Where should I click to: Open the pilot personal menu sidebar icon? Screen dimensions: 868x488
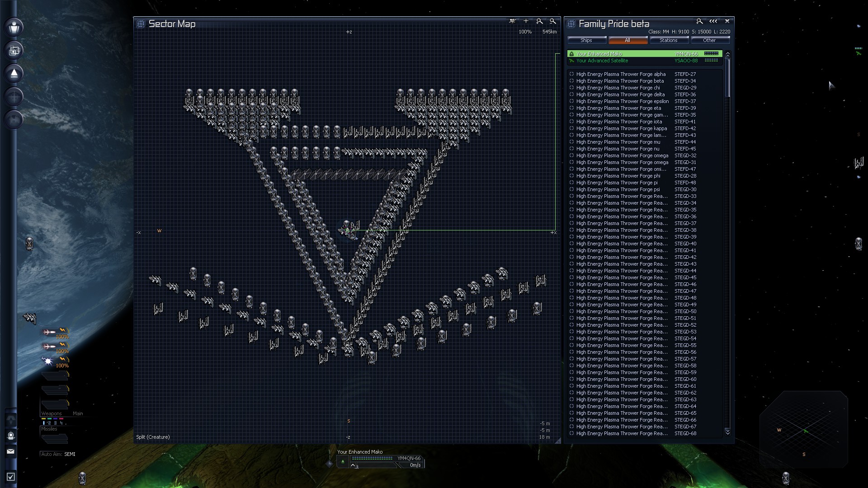14,27
